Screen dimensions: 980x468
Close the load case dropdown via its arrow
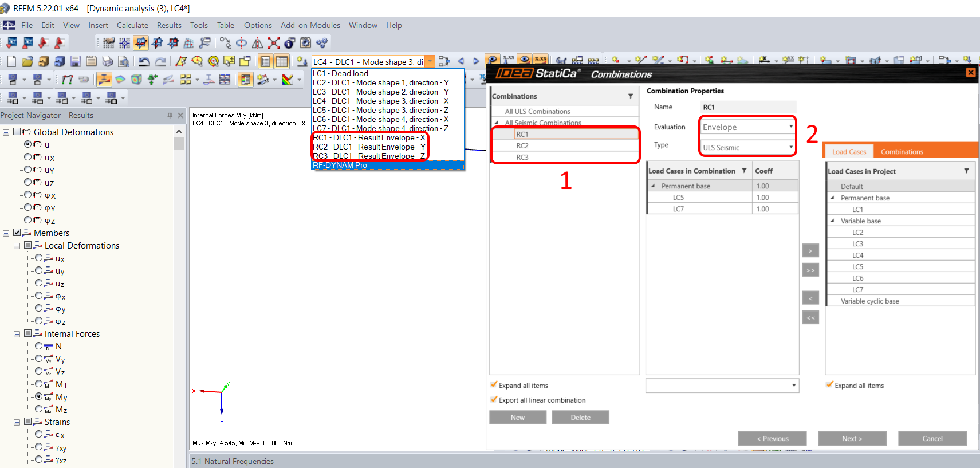tap(430, 61)
